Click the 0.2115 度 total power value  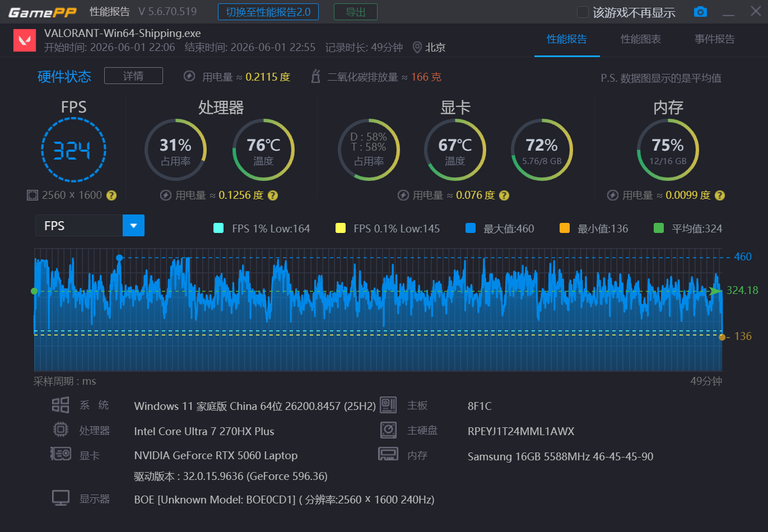(x=268, y=77)
